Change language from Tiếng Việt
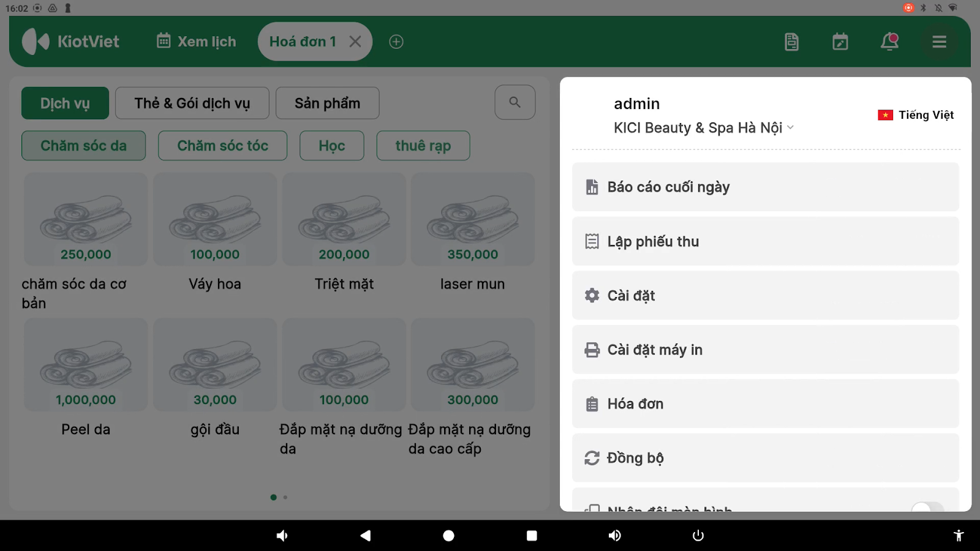This screenshot has width=980, height=551. point(916,115)
